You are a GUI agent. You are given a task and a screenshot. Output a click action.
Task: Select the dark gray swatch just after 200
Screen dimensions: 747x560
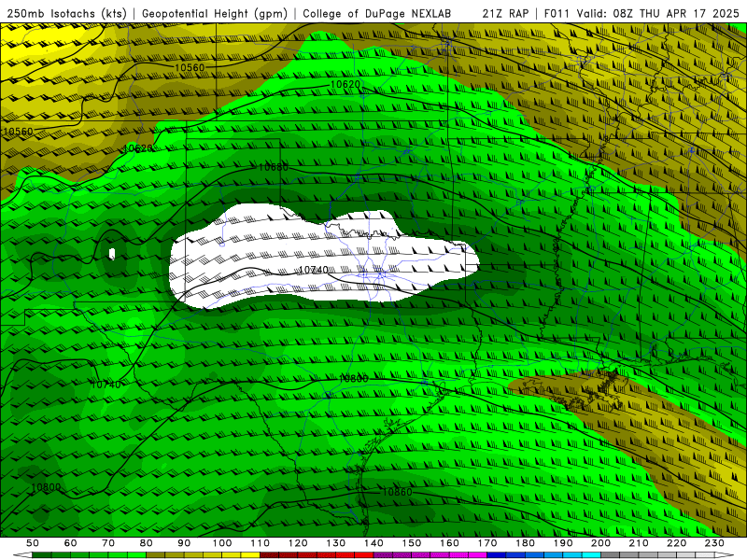click(611, 555)
